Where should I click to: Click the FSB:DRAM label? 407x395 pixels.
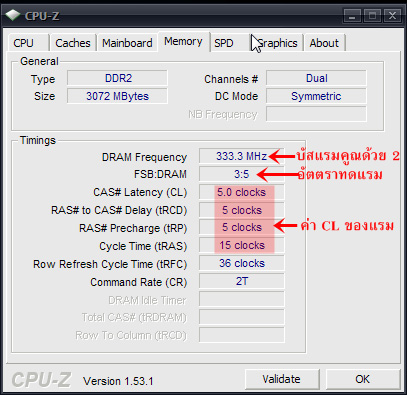click(x=160, y=174)
